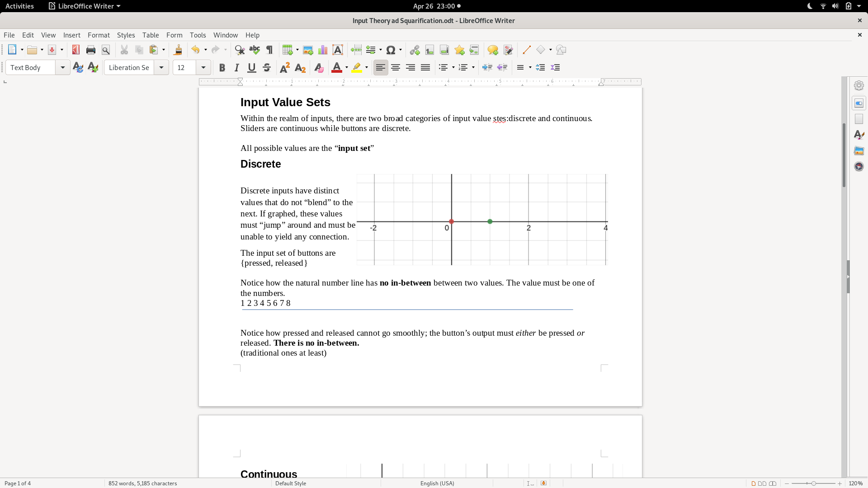
Task: Click the Undo arrow
Action: click(x=195, y=50)
